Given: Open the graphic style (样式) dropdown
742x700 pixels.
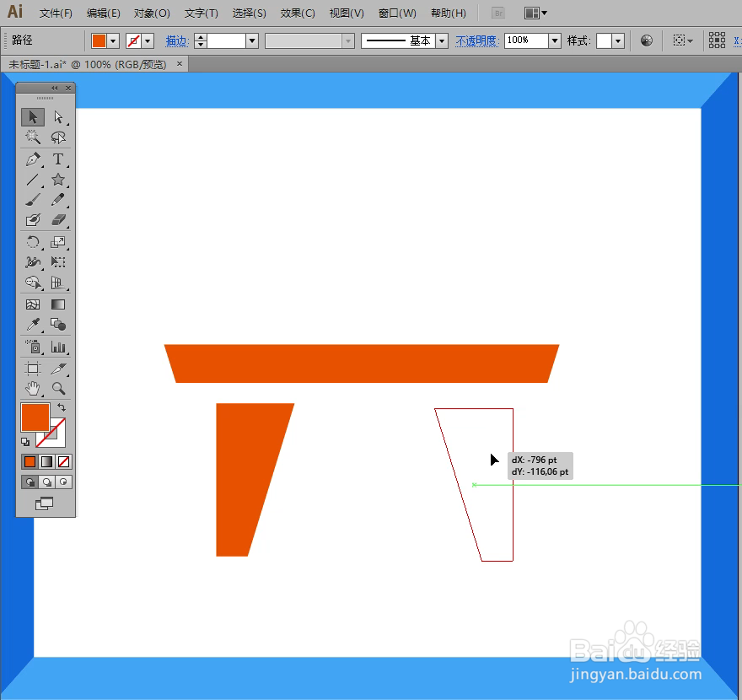Looking at the screenshot, I should pyautogui.click(x=617, y=41).
